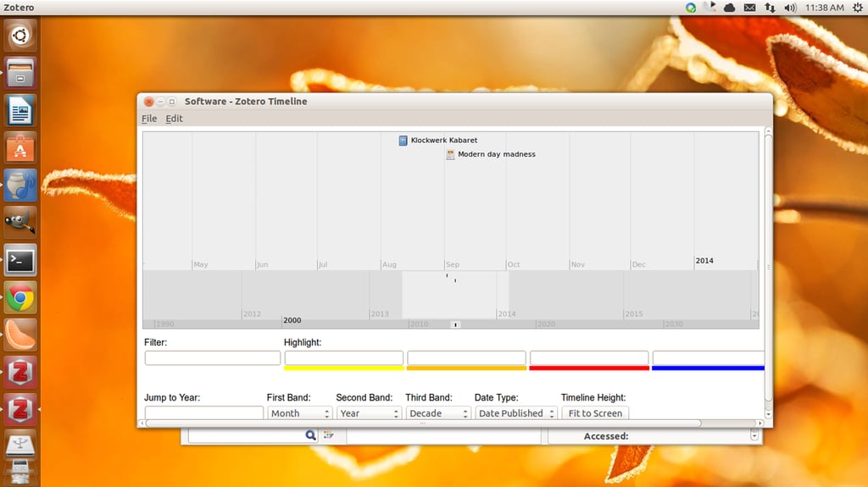Open the power gear session menu
The image size is (868, 487).
tap(858, 7)
